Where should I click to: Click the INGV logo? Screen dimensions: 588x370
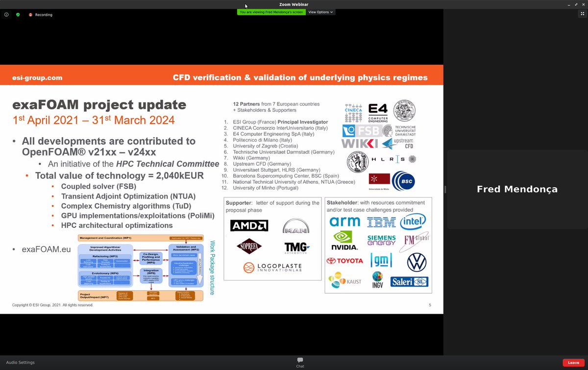click(378, 280)
